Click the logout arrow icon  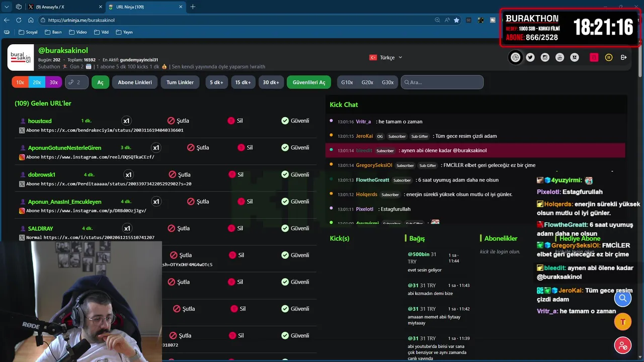click(x=623, y=57)
